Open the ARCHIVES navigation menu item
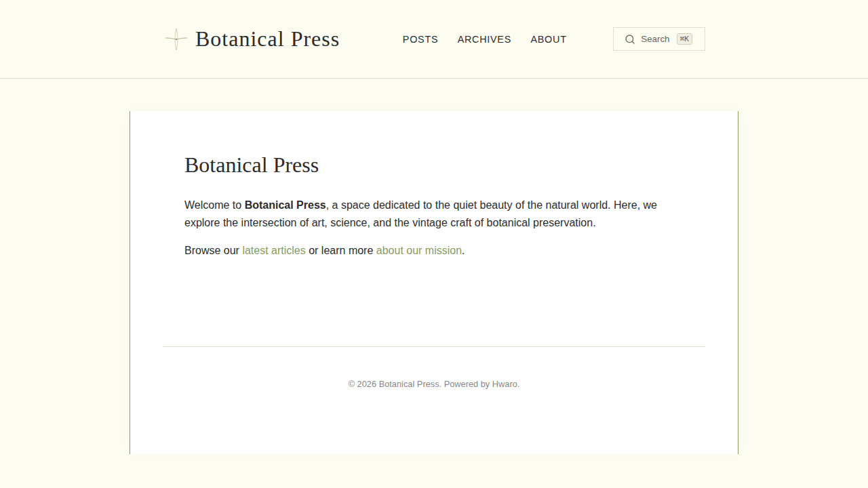This screenshot has width=868, height=488. pyautogui.click(x=484, y=39)
